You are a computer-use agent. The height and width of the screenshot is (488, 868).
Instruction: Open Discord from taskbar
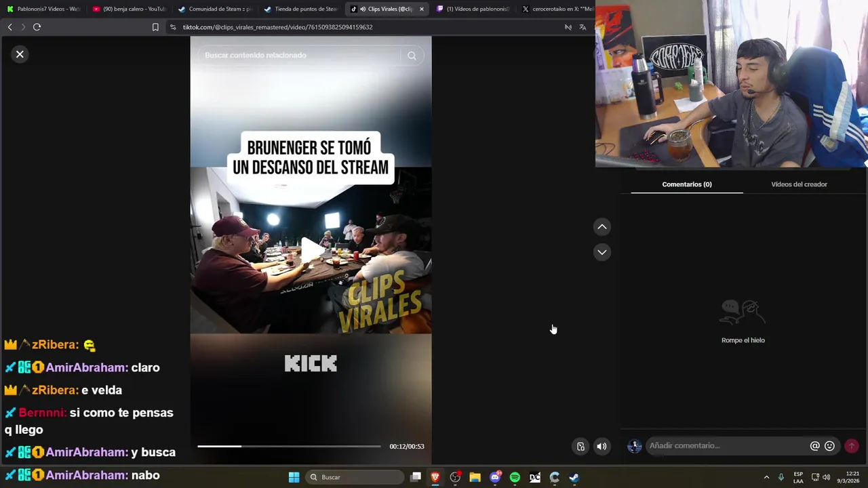click(x=495, y=477)
